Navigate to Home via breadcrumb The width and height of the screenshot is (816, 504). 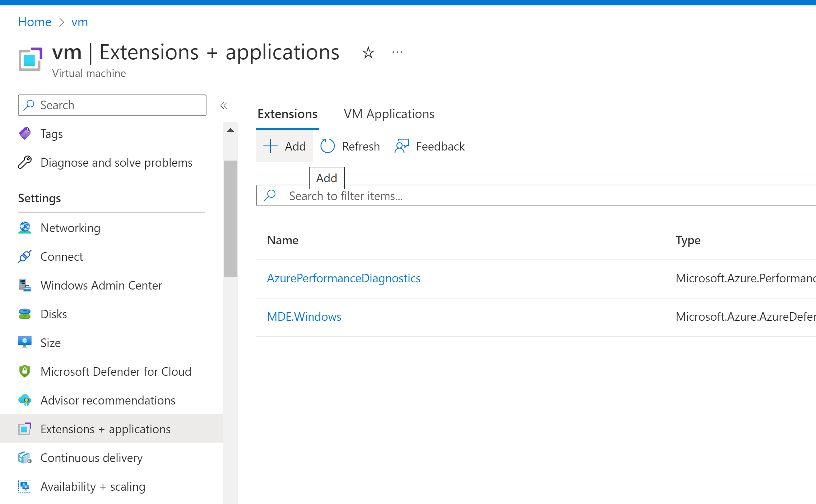click(x=34, y=22)
